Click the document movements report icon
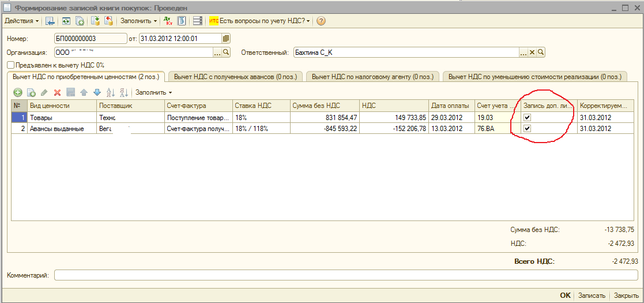The image size is (644, 303). pos(182,21)
